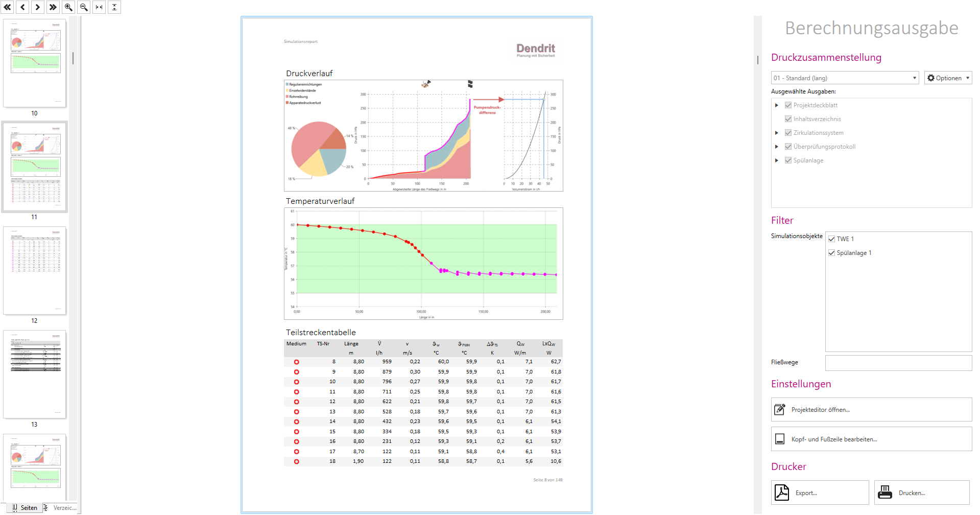Open the Projekteditor
The image size is (980, 515).
tap(871, 410)
